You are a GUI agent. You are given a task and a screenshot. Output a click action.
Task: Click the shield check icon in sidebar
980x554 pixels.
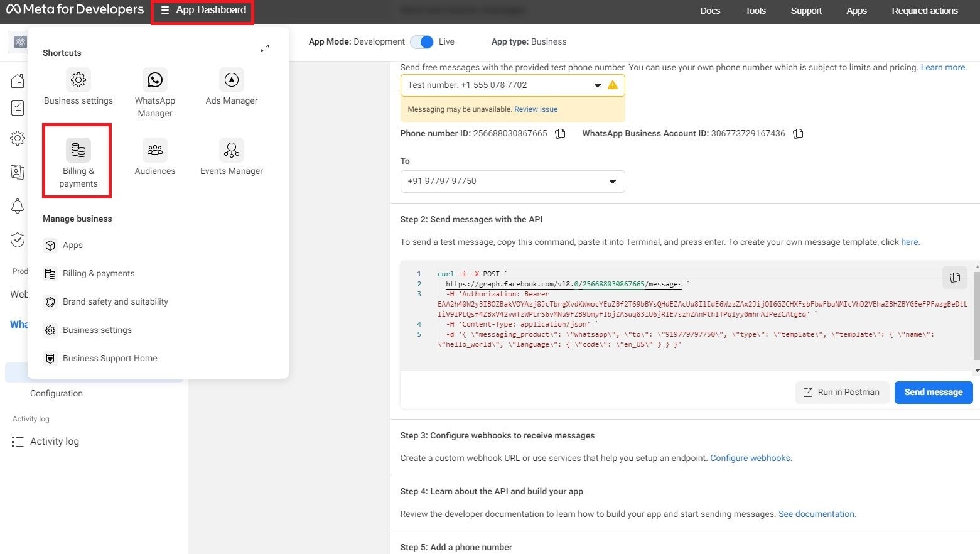18,239
